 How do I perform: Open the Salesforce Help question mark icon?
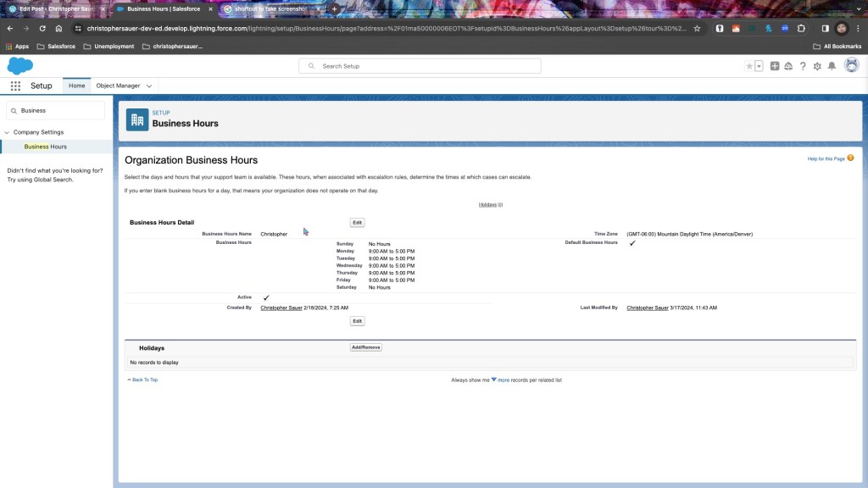tap(803, 66)
